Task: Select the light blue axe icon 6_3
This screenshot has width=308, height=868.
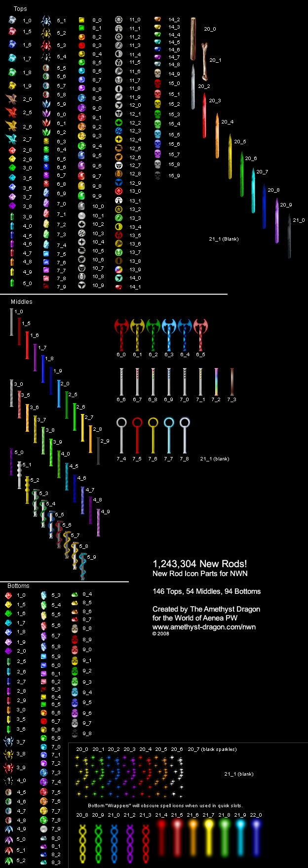Action: tap(169, 333)
